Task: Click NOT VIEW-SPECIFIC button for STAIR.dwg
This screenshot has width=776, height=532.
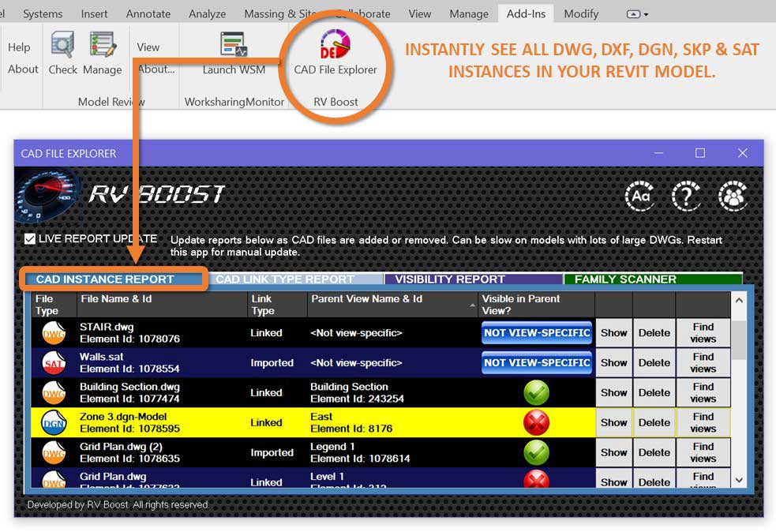Action: [537, 333]
